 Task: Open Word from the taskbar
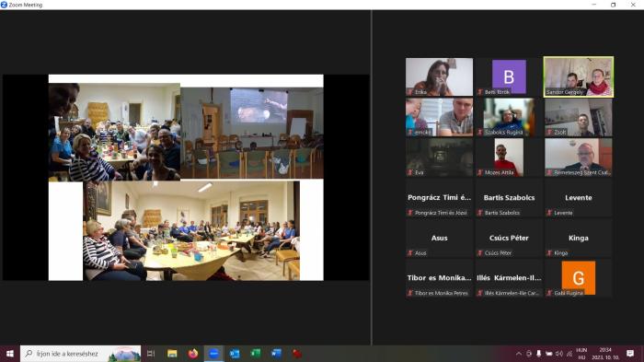click(276, 354)
